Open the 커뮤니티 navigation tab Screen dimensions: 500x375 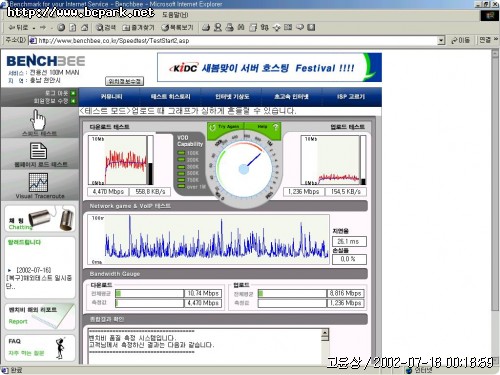click(112, 97)
